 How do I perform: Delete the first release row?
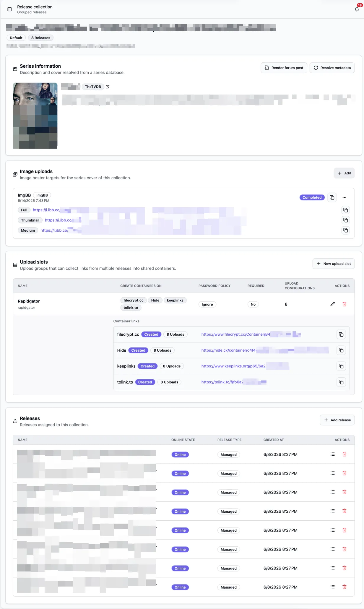point(344,454)
